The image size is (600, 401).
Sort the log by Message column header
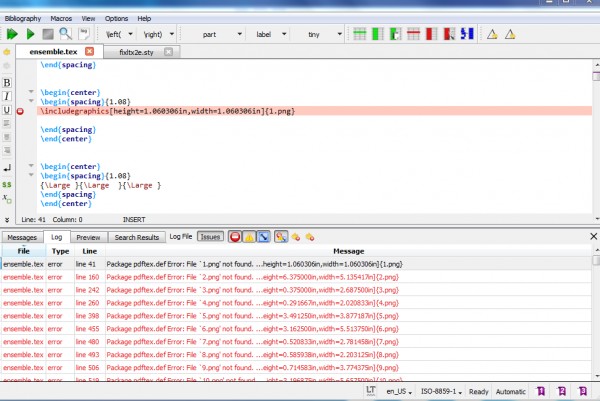348,251
